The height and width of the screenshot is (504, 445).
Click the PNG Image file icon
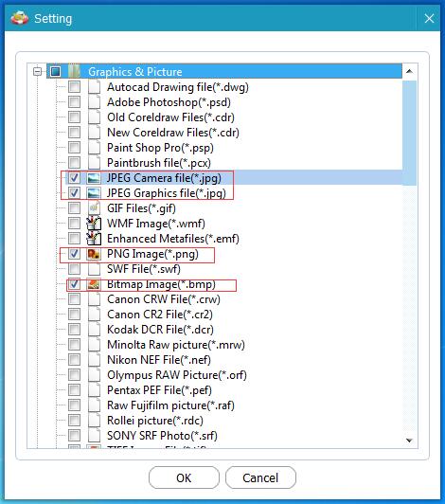tap(94, 254)
